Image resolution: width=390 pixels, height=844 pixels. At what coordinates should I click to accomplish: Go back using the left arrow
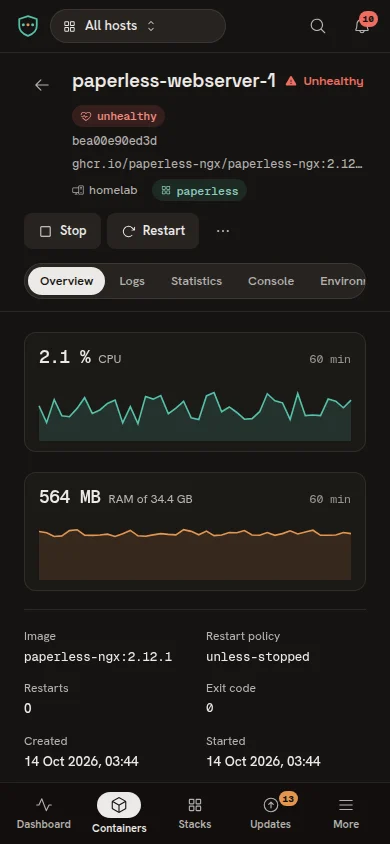pos(41,85)
